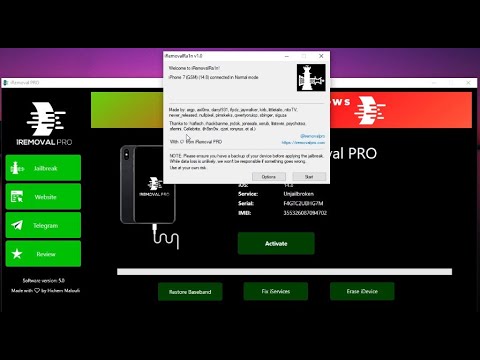Click the iPhone 7 connected status line
The width and height of the screenshot is (480, 360).
(214, 77)
